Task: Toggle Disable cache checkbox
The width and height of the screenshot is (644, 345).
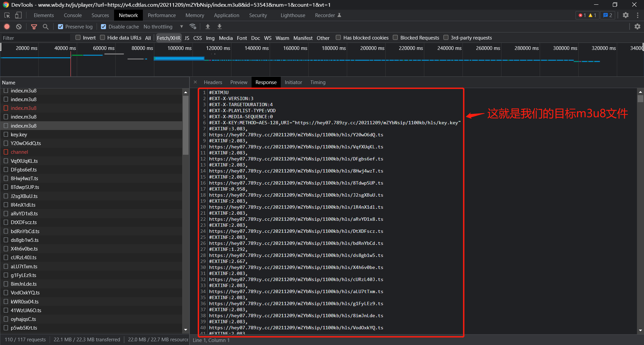Action: pyautogui.click(x=104, y=27)
